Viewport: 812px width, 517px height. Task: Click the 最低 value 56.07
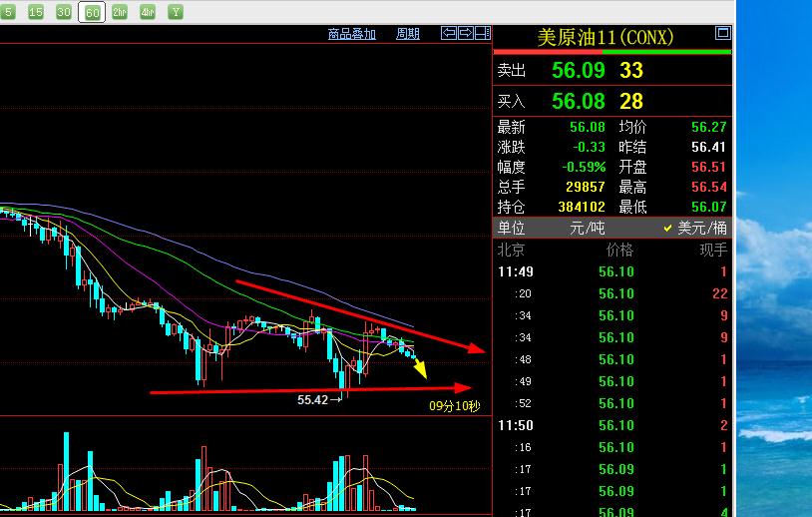(x=709, y=208)
